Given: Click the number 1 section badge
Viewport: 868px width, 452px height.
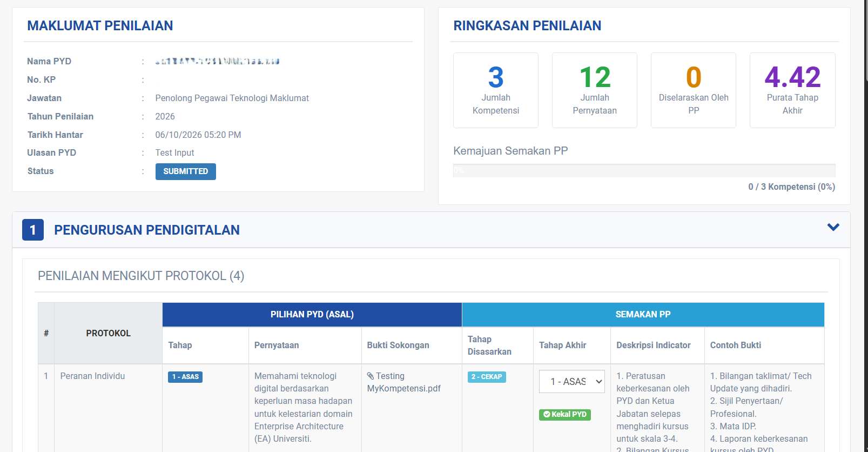Looking at the screenshot, I should coord(33,230).
